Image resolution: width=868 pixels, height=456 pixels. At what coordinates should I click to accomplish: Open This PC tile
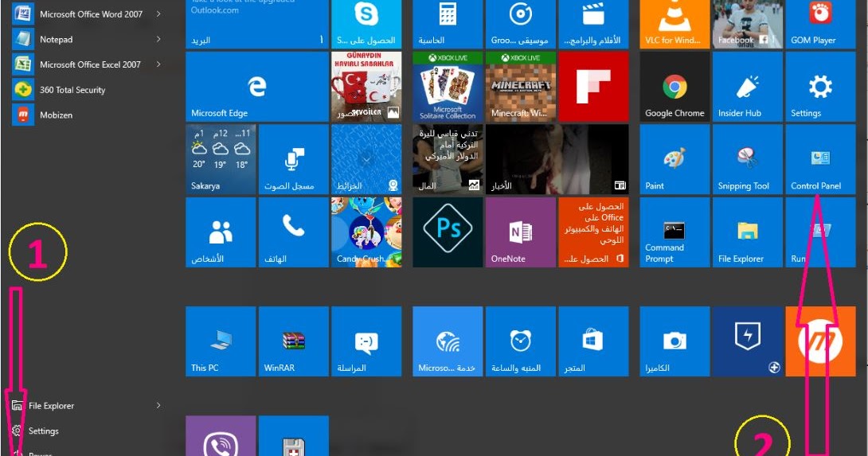[221, 341]
